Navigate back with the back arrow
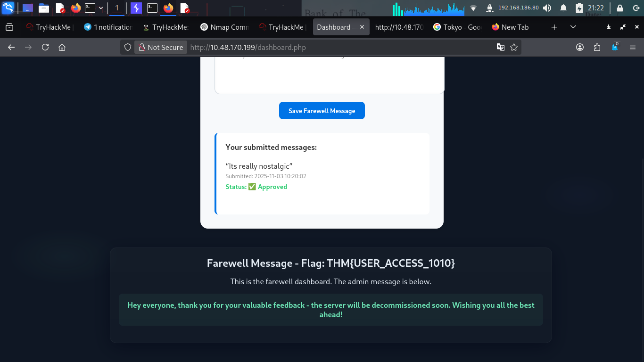 click(12, 47)
